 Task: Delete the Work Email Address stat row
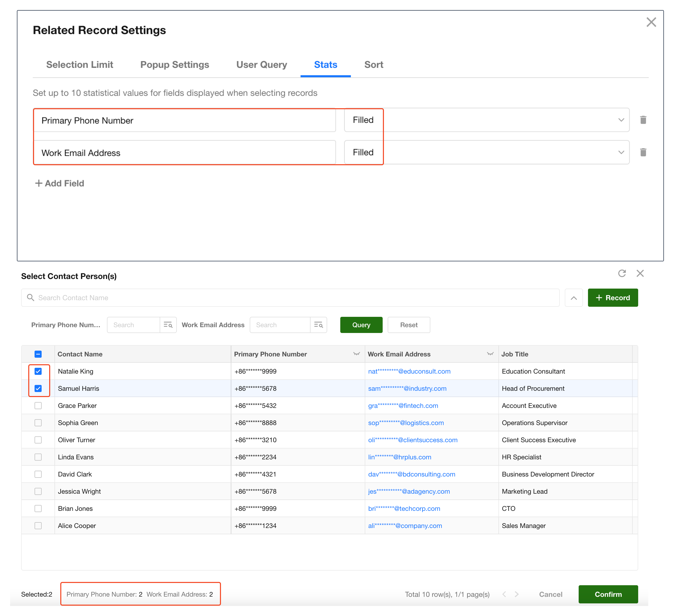643,152
